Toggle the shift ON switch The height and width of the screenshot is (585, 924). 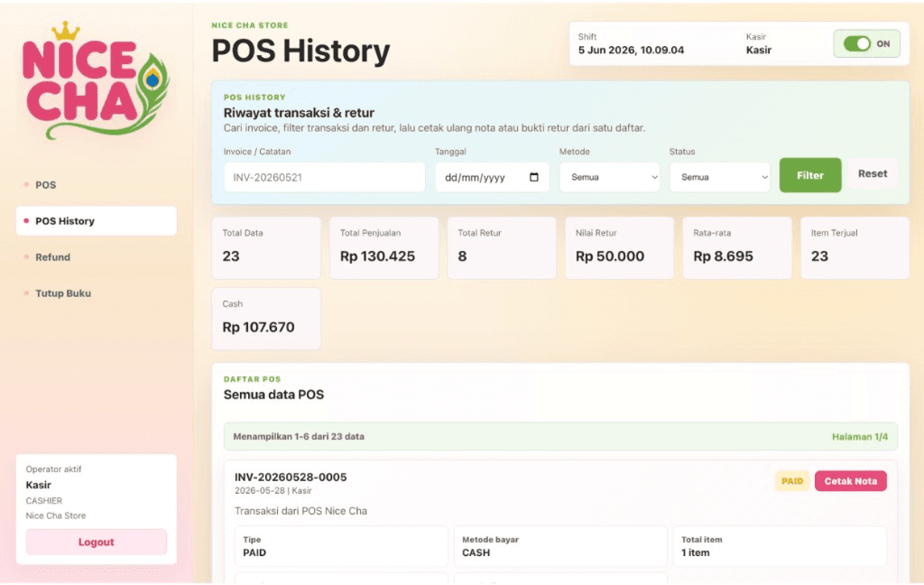857,43
